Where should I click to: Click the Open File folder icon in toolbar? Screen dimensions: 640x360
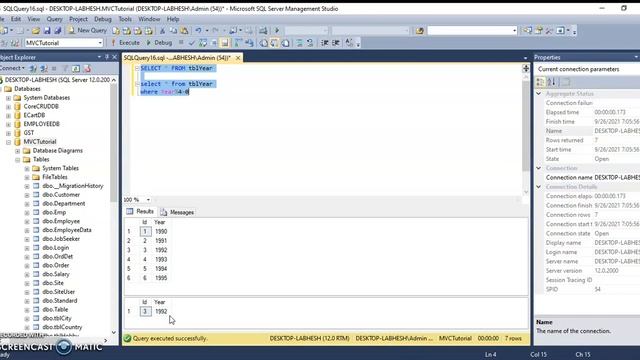pyautogui.click(x=36, y=31)
